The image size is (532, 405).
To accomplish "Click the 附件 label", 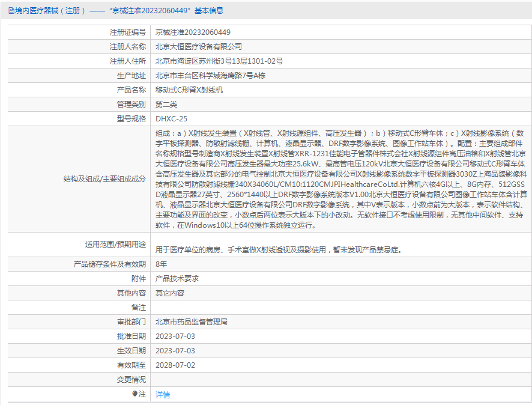I will (x=139, y=279).
